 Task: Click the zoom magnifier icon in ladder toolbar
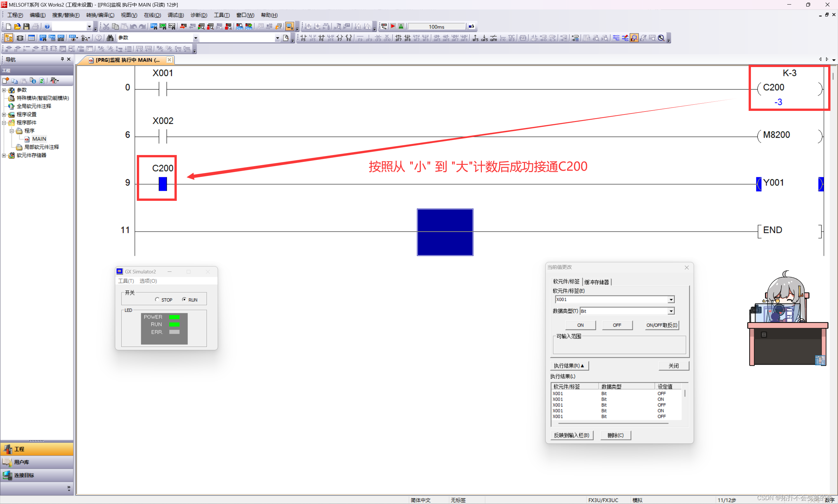(x=661, y=38)
